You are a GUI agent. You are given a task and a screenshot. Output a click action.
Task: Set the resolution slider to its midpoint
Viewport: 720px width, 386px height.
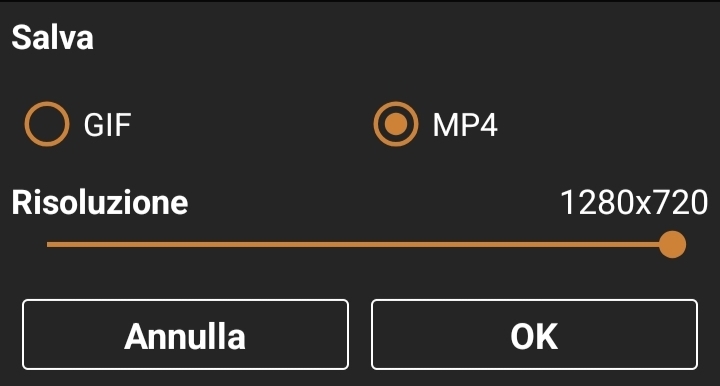coord(360,244)
